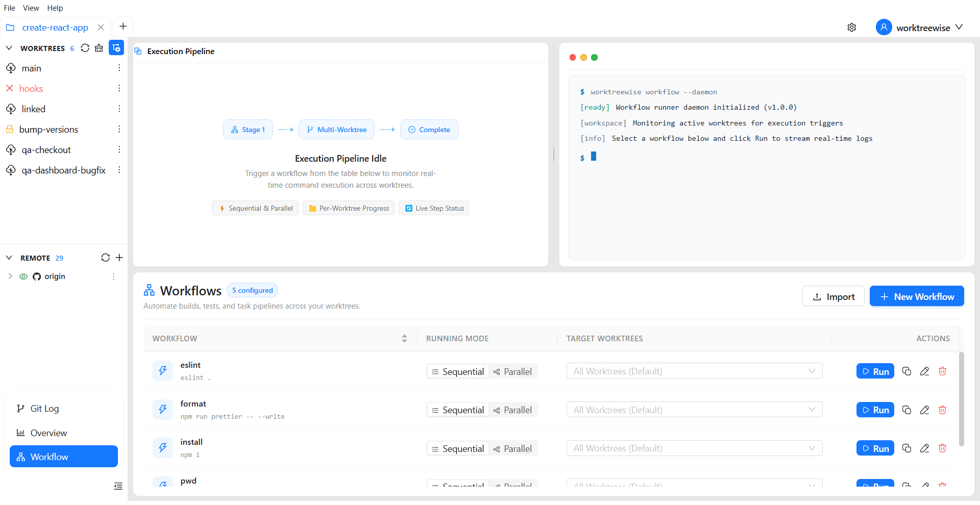Edit the eslint workflow
This screenshot has width=980, height=505.
tap(924, 371)
